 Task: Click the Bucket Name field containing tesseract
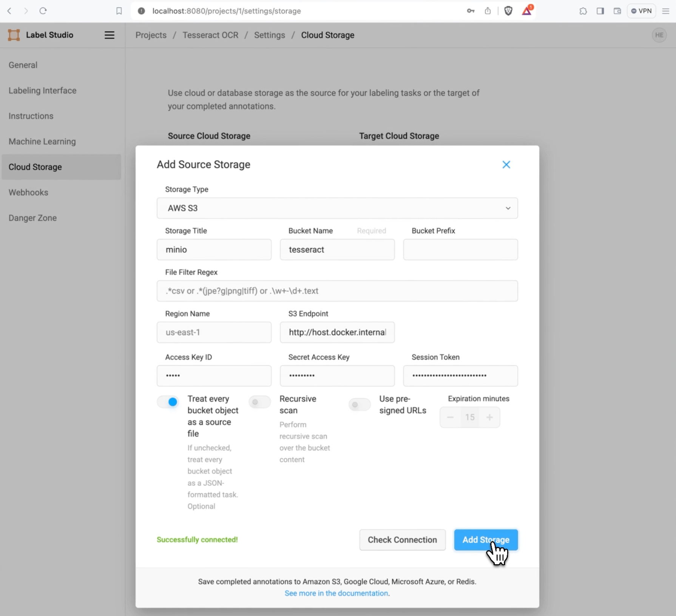click(x=337, y=249)
